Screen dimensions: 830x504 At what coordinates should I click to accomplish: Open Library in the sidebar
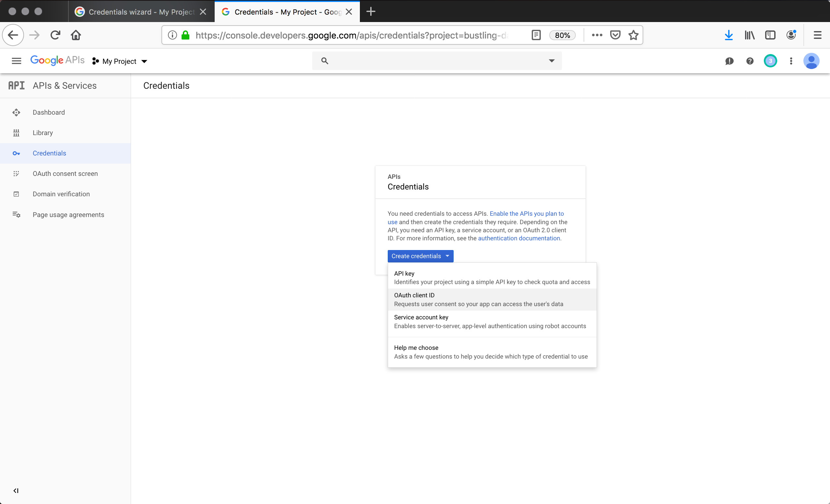pos(65,133)
